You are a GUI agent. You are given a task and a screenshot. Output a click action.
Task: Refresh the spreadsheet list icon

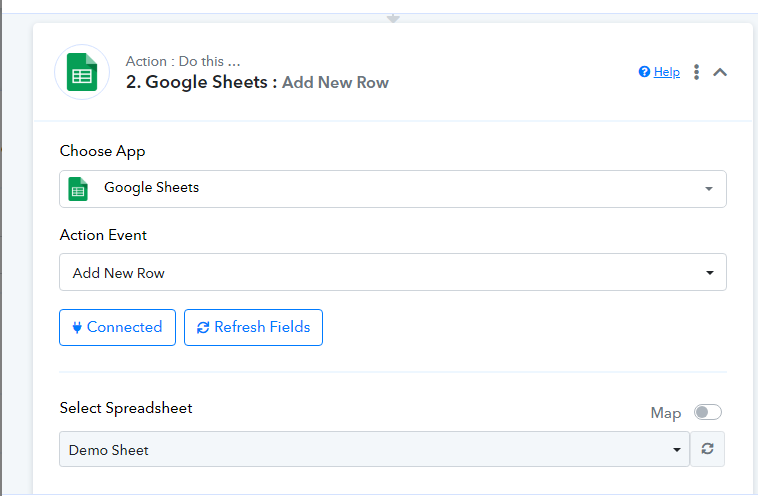(707, 449)
